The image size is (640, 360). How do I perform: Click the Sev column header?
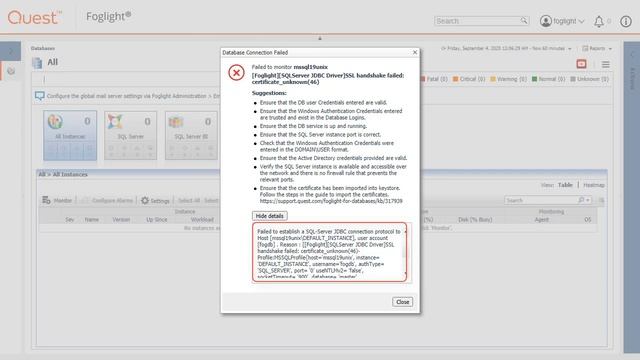(70, 220)
